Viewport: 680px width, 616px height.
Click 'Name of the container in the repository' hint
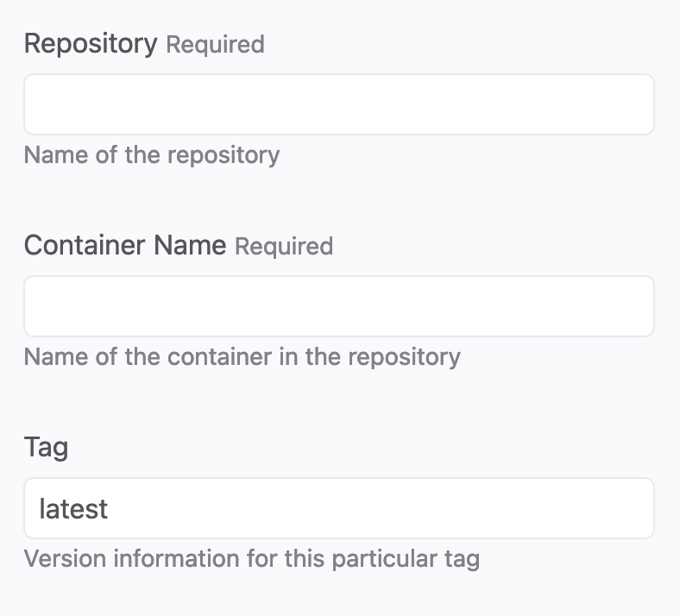pyautogui.click(x=242, y=357)
